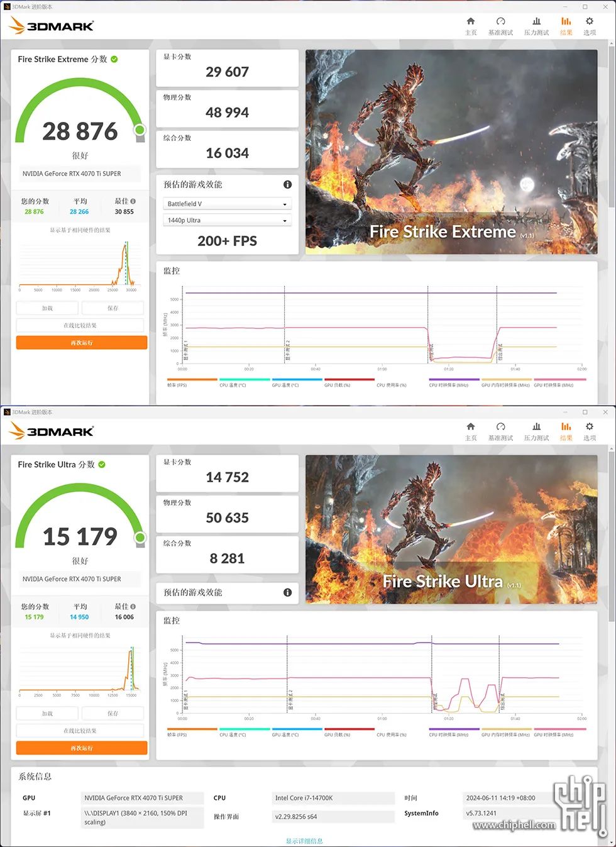Expand the 1440p Ultra resolution dropdown

click(228, 220)
